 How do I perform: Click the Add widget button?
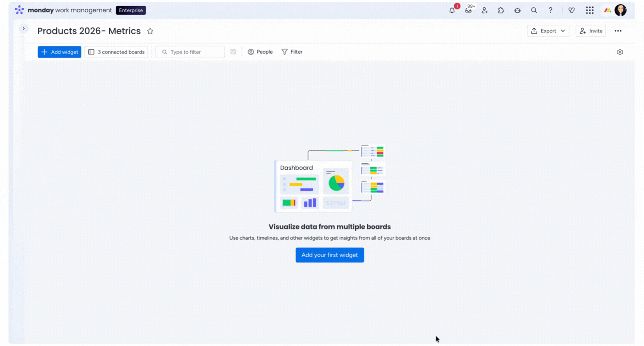point(59,52)
